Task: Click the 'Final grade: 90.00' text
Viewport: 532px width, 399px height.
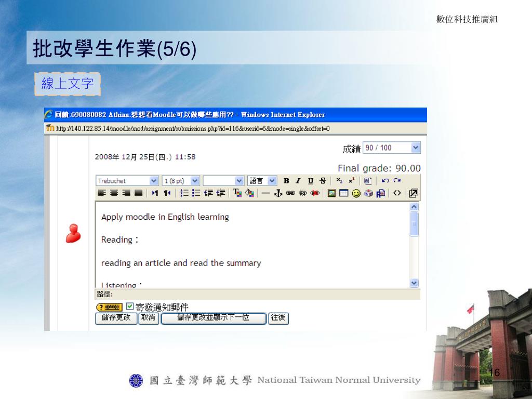Action: [x=379, y=168]
